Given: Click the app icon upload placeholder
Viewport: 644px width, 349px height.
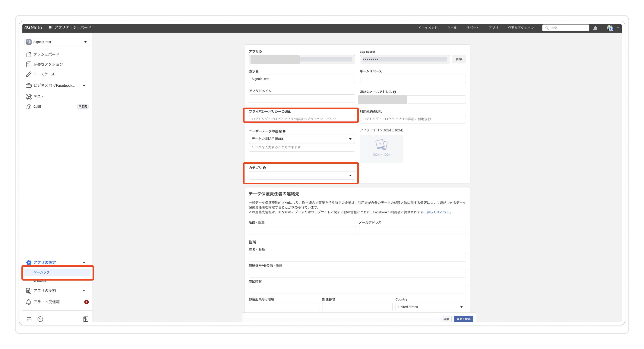Looking at the screenshot, I should coord(381,149).
